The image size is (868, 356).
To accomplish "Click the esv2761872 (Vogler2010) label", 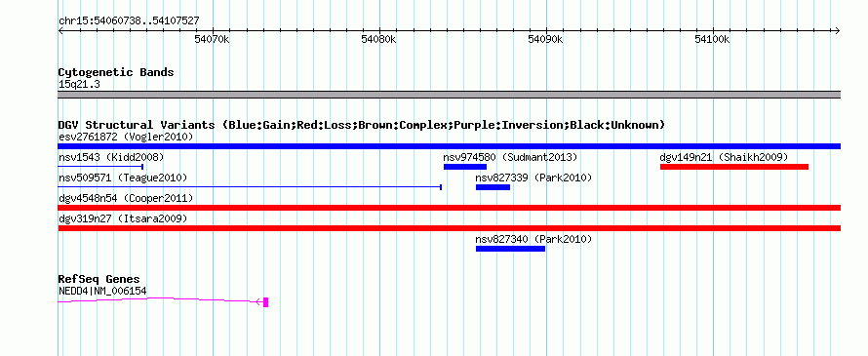I will [126, 137].
